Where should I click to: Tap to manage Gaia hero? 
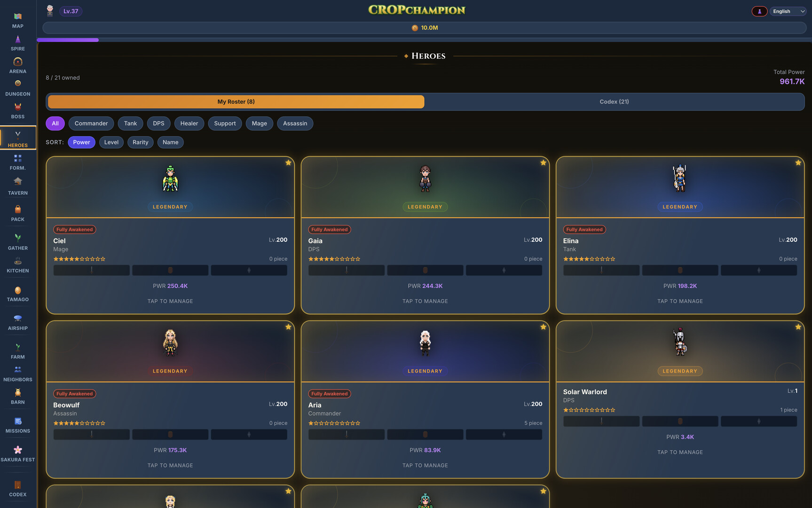click(425, 301)
